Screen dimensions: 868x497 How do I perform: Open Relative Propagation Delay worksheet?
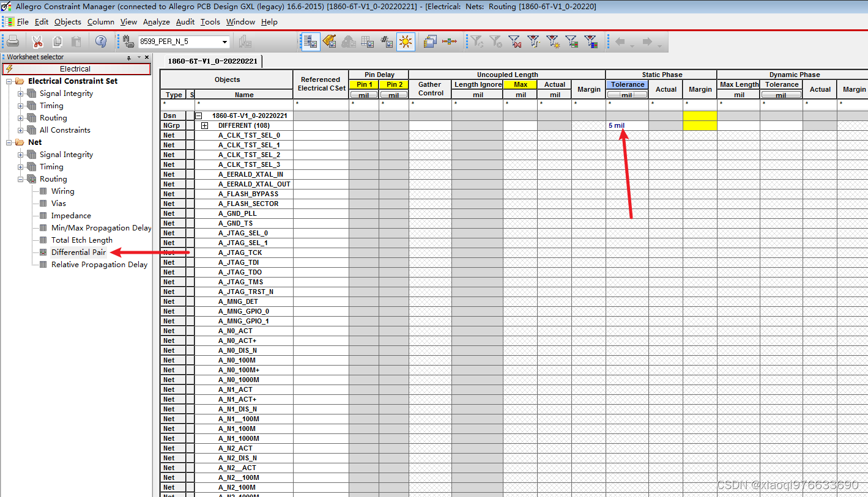(x=99, y=265)
